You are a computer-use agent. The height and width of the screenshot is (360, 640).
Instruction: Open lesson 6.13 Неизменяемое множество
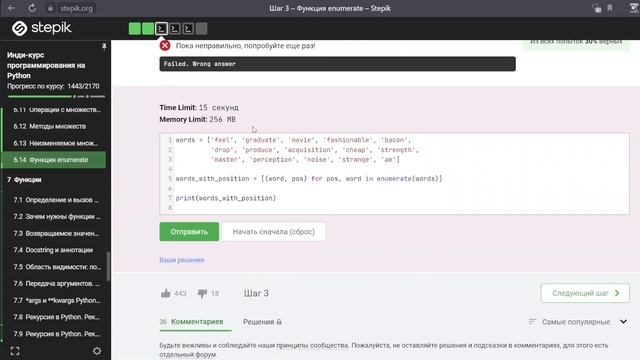coord(56,143)
